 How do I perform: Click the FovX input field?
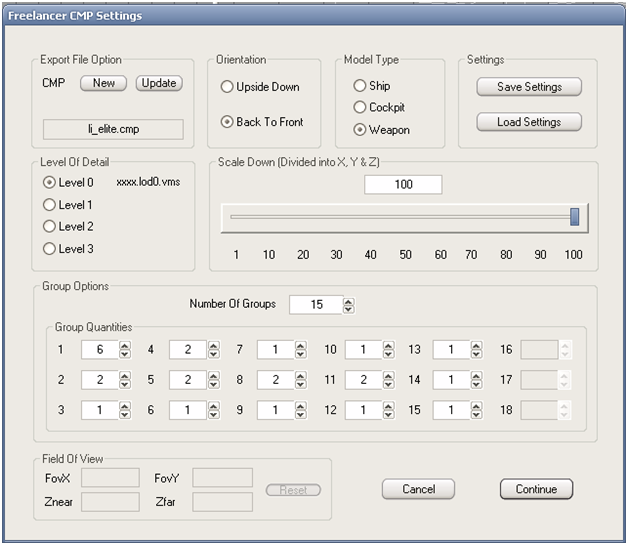110,478
